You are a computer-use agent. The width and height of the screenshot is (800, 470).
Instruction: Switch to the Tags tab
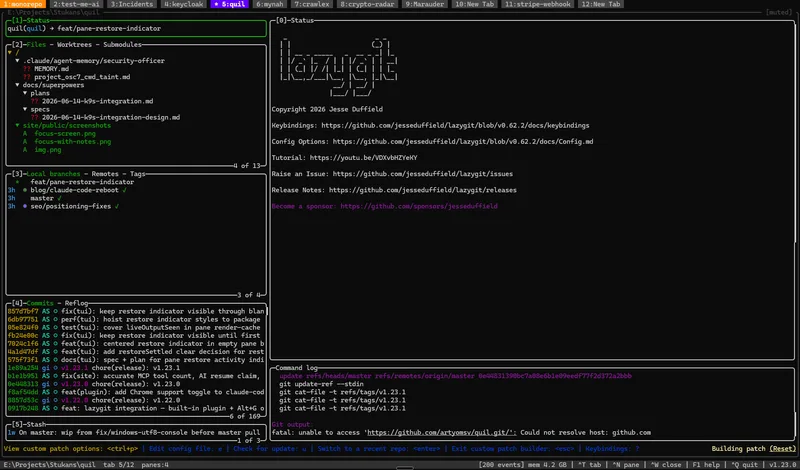click(x=138, y=174)
